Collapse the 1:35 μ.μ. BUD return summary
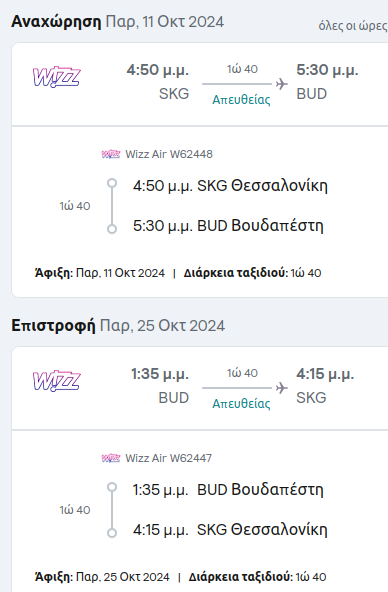388x592 pixels. (x=200, y=388)
